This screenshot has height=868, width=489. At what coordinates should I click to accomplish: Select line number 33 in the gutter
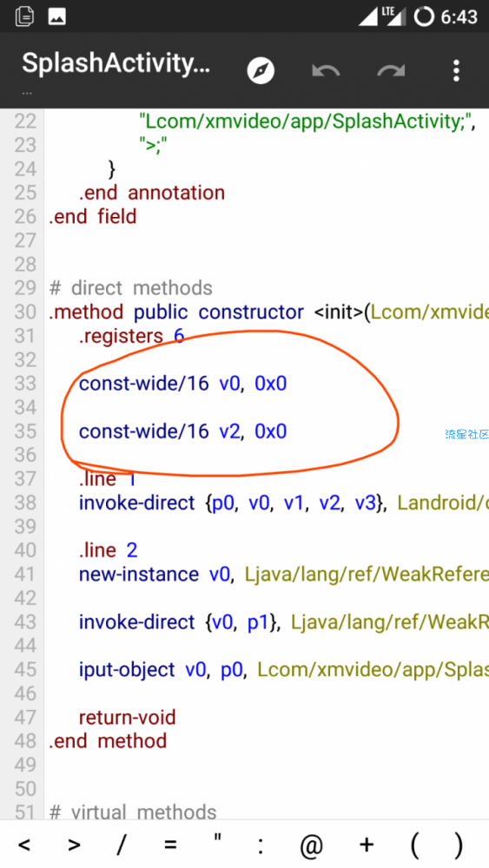tap(25, 384)
